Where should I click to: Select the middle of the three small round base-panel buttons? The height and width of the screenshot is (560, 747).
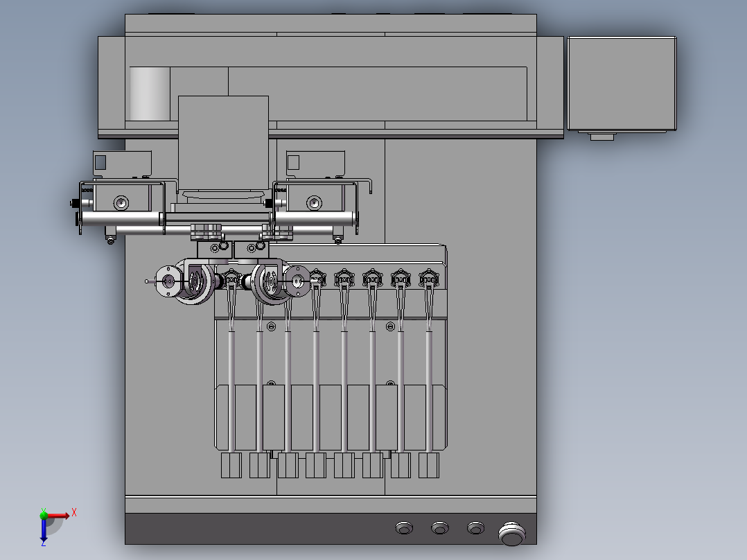pos(440,527)
